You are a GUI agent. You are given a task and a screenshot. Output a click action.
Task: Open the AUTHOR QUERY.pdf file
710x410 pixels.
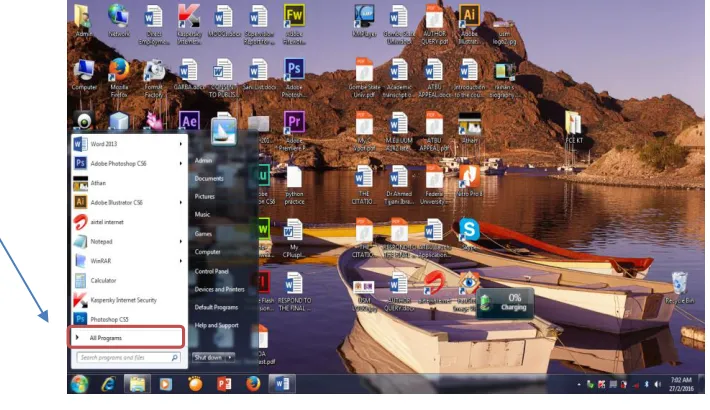(434, 24)
